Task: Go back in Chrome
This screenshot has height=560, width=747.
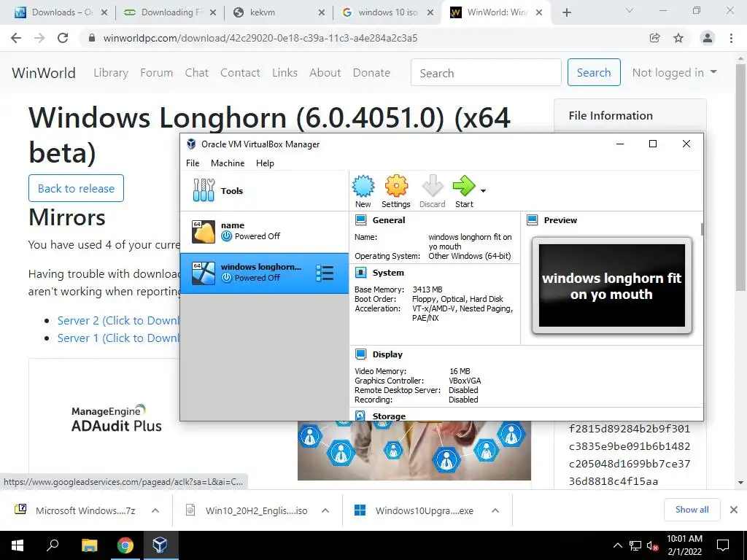Action: [16, 38]
